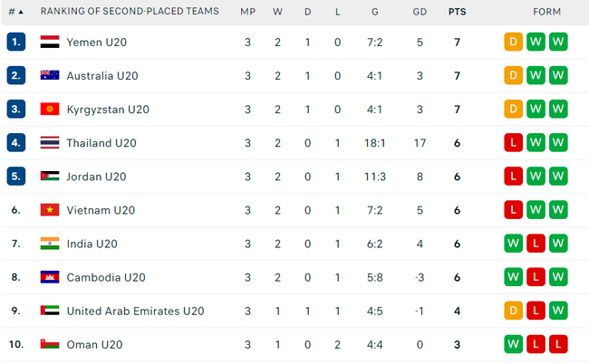Viewport: 589px width, 364px height.
Task: Click the rank 5 blue position badge
Action: (15, 177)
